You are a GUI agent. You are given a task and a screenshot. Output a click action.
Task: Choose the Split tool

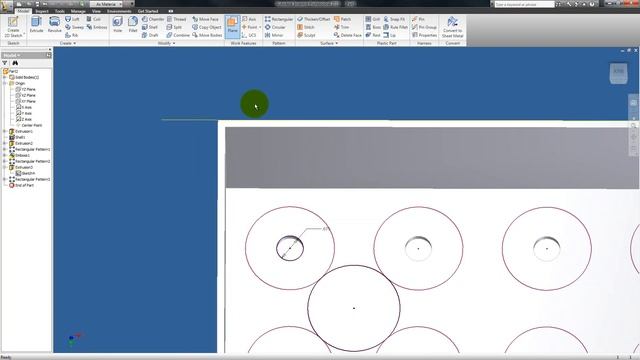click(x=174, y=27)
